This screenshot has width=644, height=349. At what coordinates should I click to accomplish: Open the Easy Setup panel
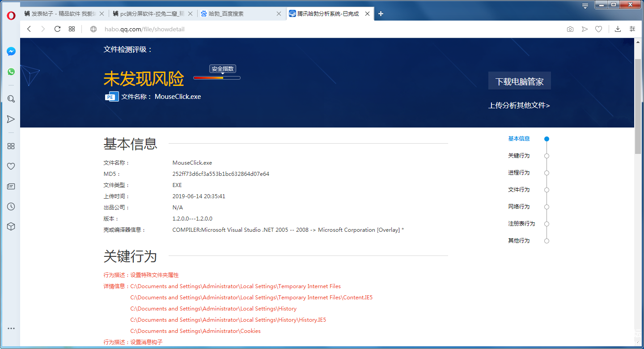632,29
